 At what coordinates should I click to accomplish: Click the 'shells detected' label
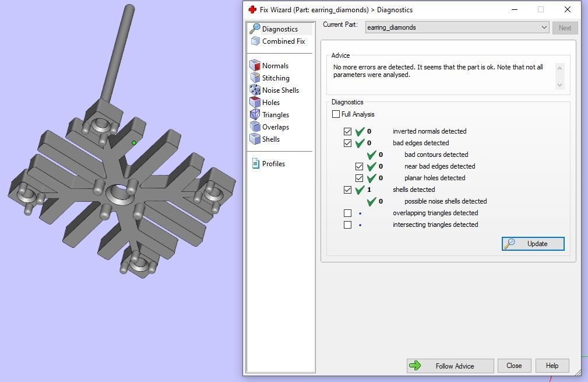pyautogui.click(x=414, y=190)
